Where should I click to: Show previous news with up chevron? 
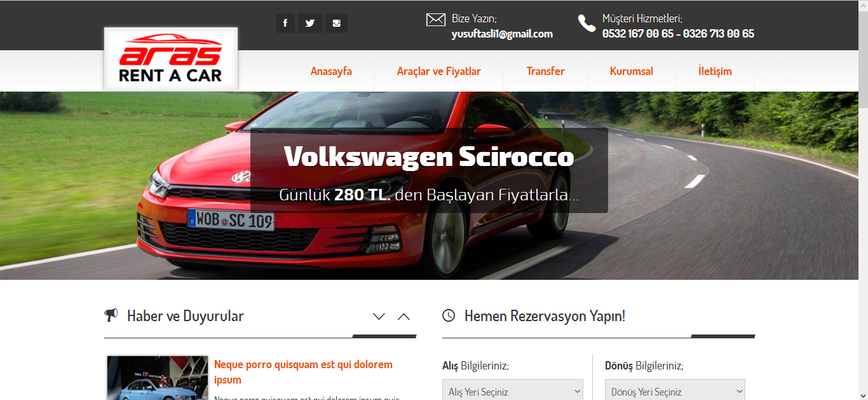click(x=403, y=316)
